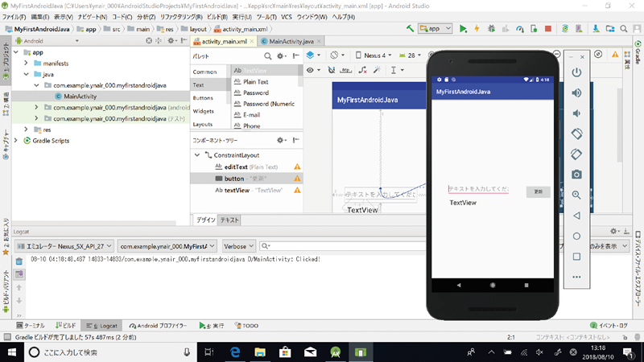Take an emulator screenshot with camera icon
Viewport: 644px width, 362px height.
576,175
